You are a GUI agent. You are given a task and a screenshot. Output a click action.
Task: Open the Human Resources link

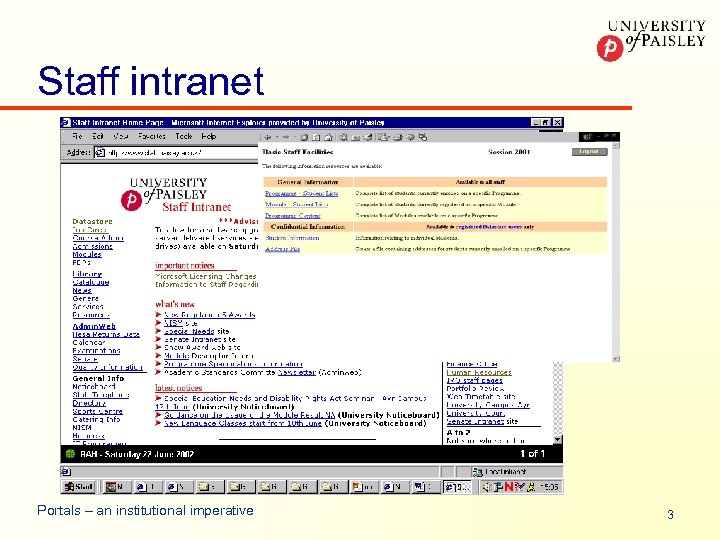(x=479, y=372)
